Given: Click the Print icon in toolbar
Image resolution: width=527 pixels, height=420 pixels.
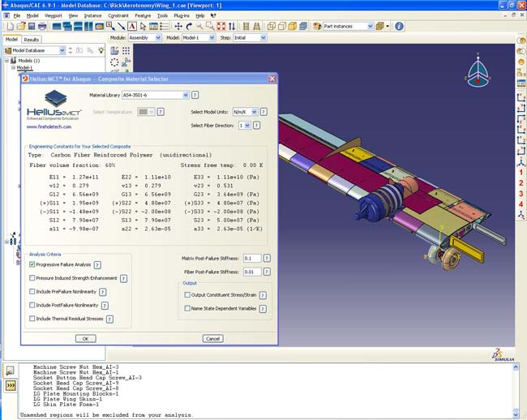Looking at the screenshot, I should (42, 26).
